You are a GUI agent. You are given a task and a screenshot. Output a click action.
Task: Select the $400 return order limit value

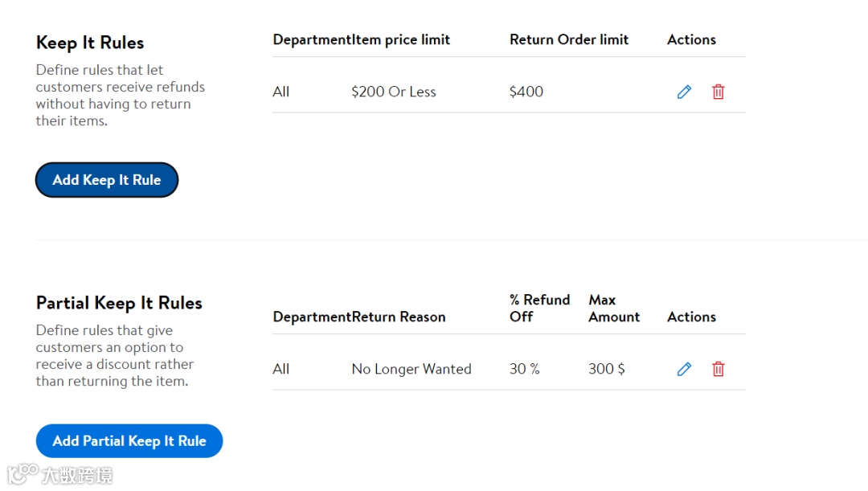(526, 92)
